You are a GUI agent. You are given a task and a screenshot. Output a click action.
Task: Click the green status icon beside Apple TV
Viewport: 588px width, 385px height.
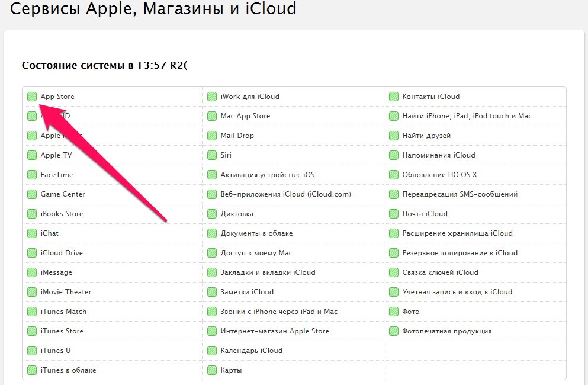click(32, 155)
